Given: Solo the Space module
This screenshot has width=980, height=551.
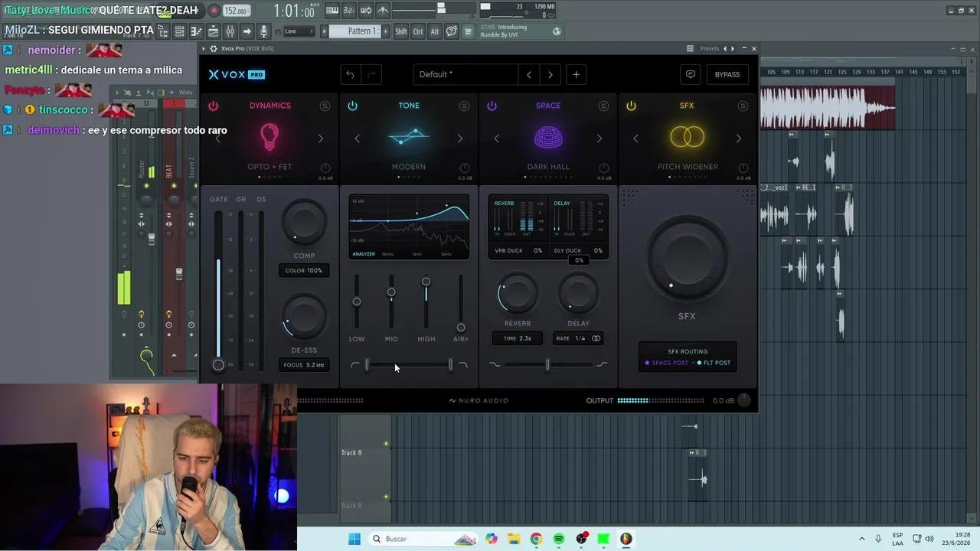Looking at the screenshot, I should [x=603, y=106].
